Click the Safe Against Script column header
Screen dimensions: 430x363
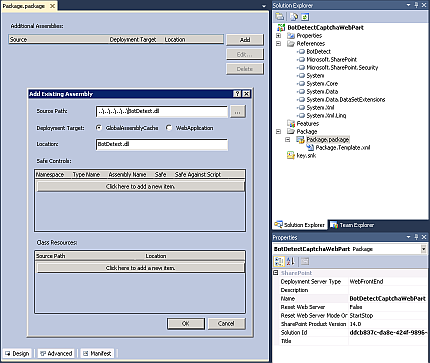pyautogui.click(x=198, y=174)
